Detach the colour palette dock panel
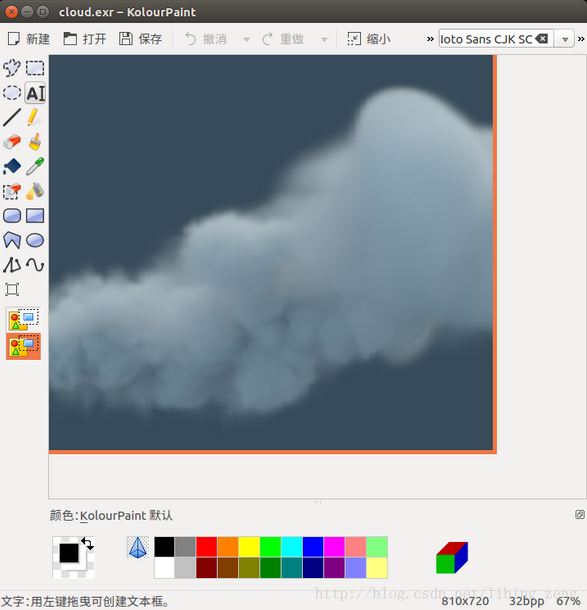The height and width of the screenshot is (610, 587). pos(580,515)
